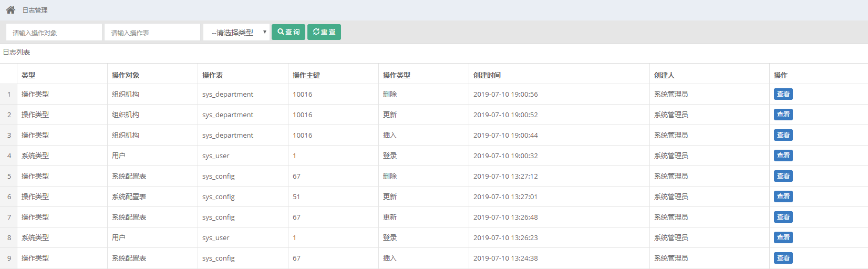868x269 pixels.
Task: Click 查看 on row 6 log
Action: click(x=783, y=196)
